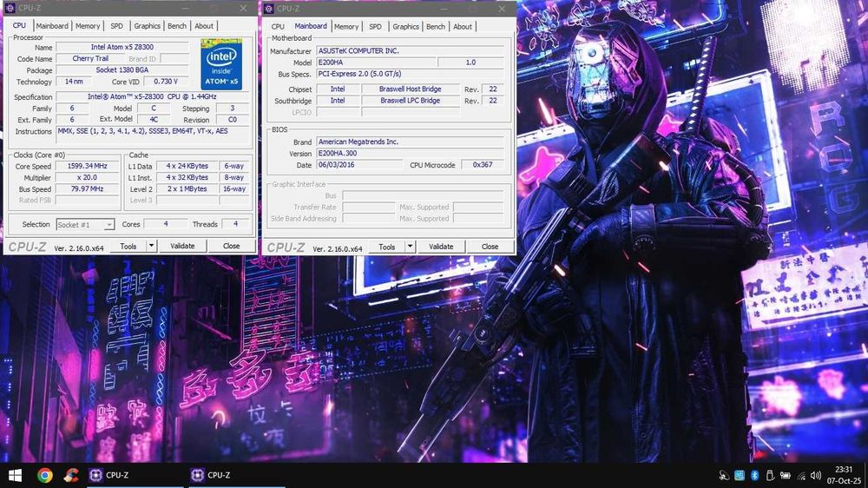Click the Intel Atom x5 logo badge
Screen dimensions: 868x488
point(221,63)
